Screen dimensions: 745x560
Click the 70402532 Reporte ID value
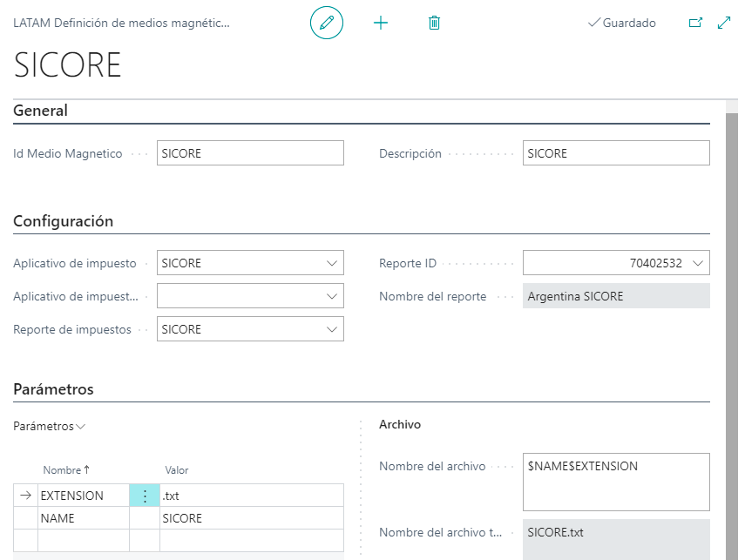[x=655, y=263]
